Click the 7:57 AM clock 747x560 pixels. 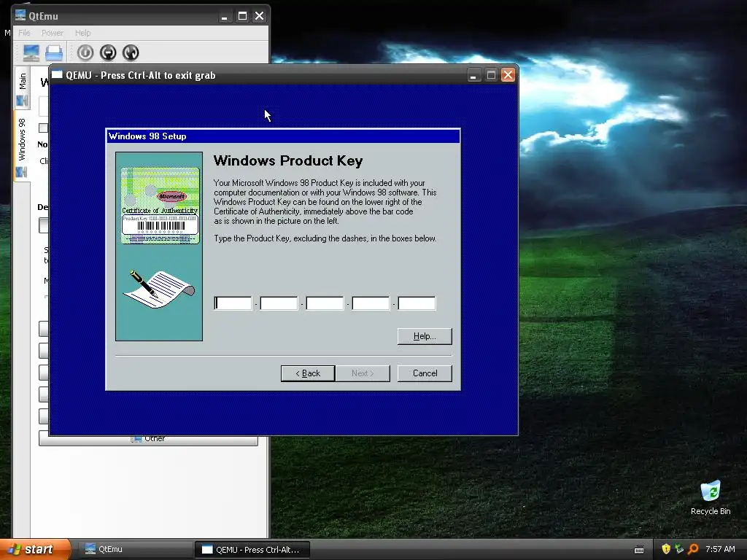720,549
